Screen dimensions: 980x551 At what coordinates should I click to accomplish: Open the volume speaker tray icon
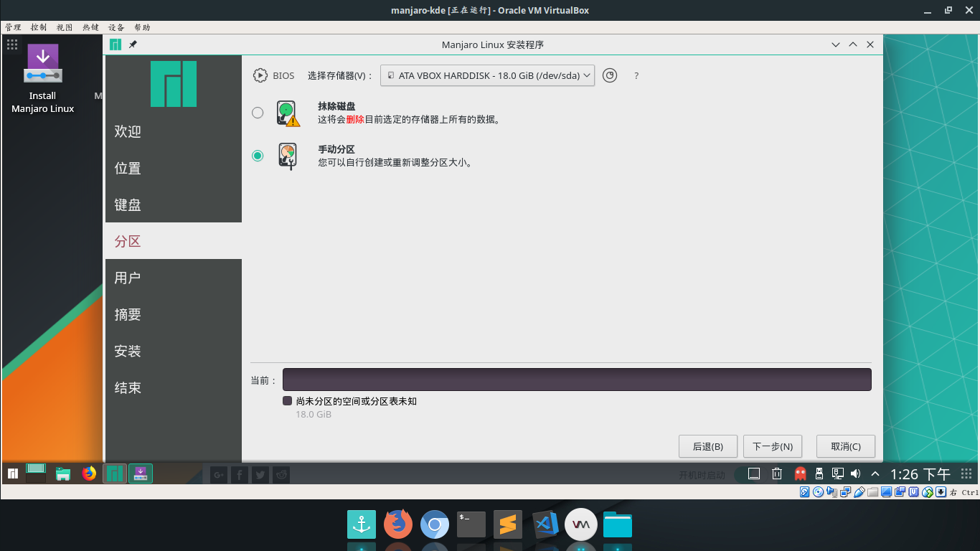tap(855, 474)
